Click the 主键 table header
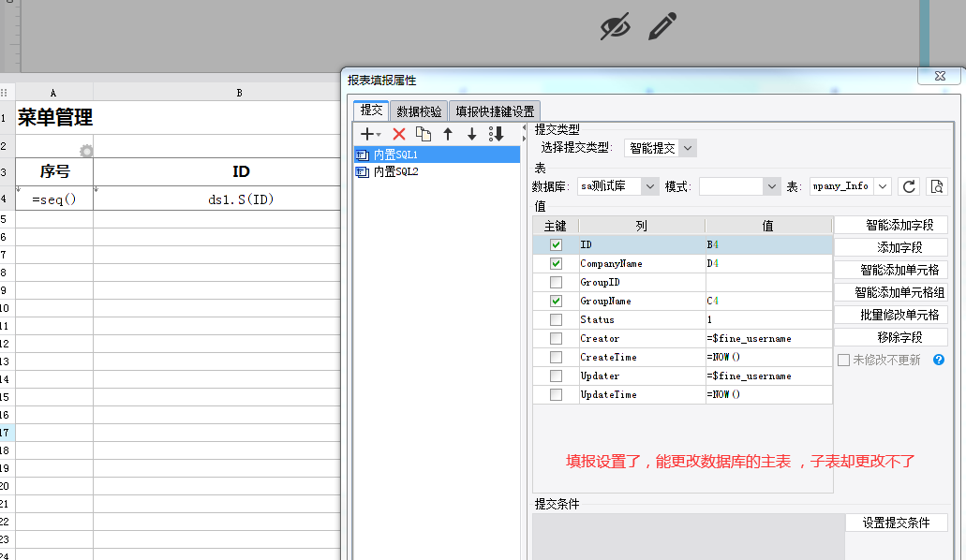The height and width of the screenshot is (560, 966). [x=555, y=226]
